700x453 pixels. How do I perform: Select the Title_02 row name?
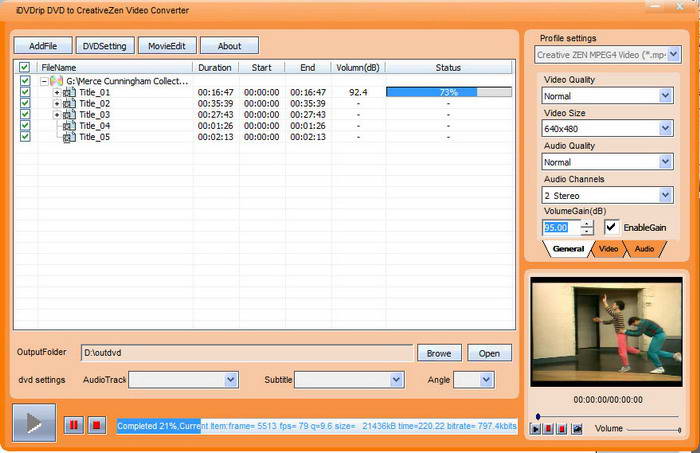94,104
